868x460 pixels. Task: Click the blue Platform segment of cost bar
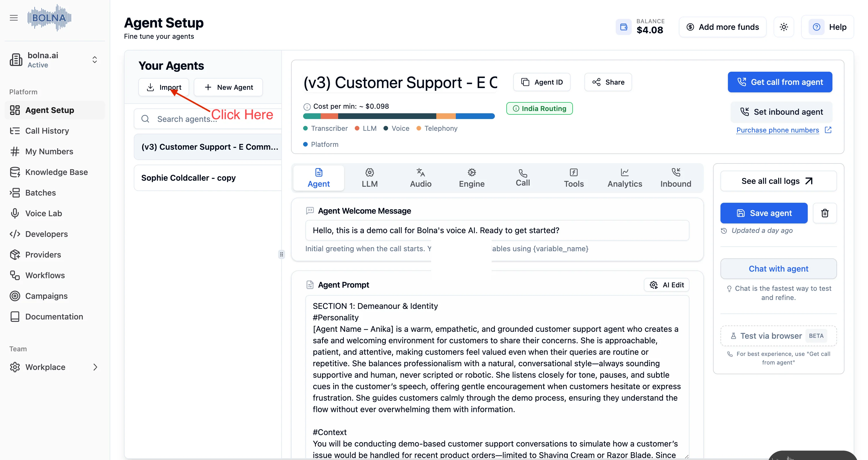pos(475,116)
